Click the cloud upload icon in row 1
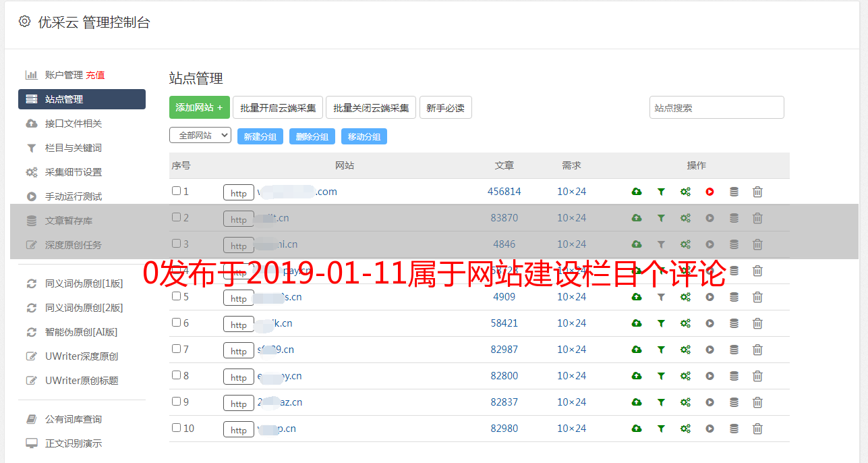The image size is (868, 463). pyautogui.click(x=637, y=192)
